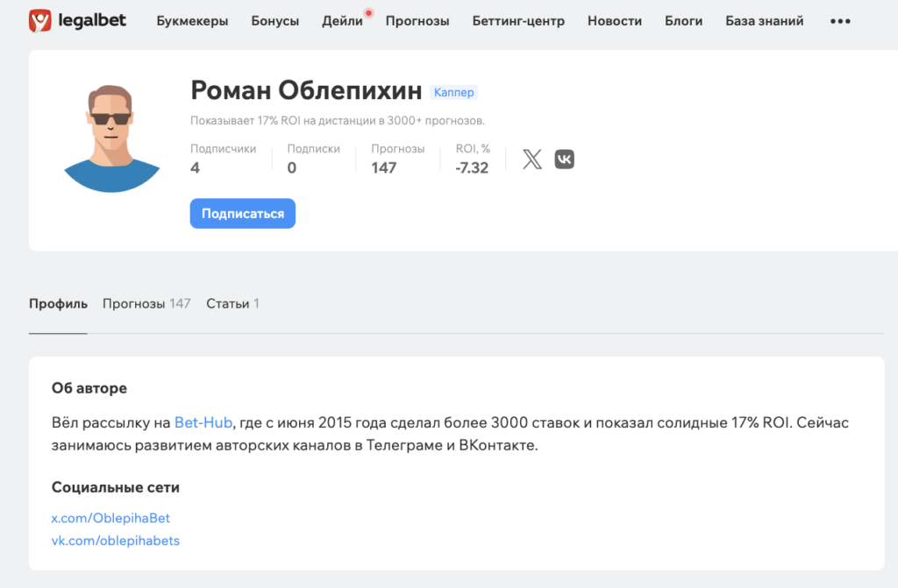The width and height of the screenshot is (898, 588).
Task: Open the Дейли section
Action: point(342,21)
